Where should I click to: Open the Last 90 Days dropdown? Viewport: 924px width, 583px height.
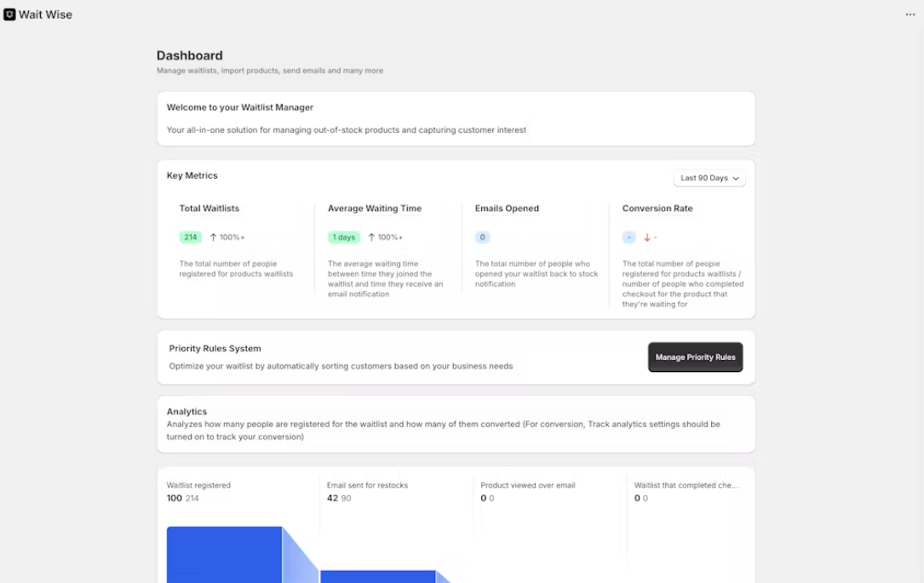click(x=709, y=178)
